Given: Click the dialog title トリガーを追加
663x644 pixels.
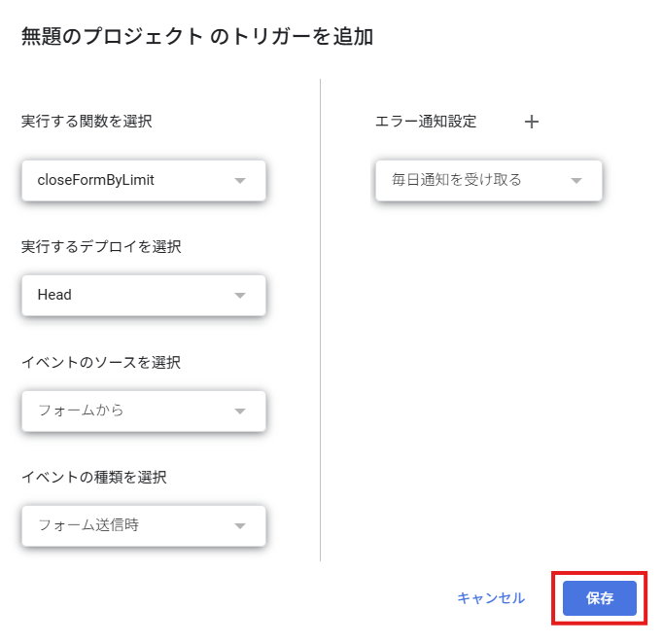Looking at the screenshot, I should (x=302, y=36).
